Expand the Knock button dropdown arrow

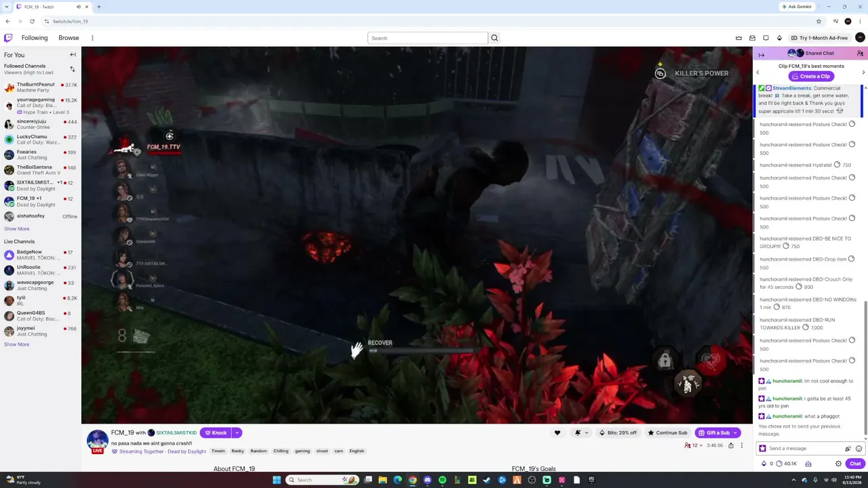coord(237,432)
